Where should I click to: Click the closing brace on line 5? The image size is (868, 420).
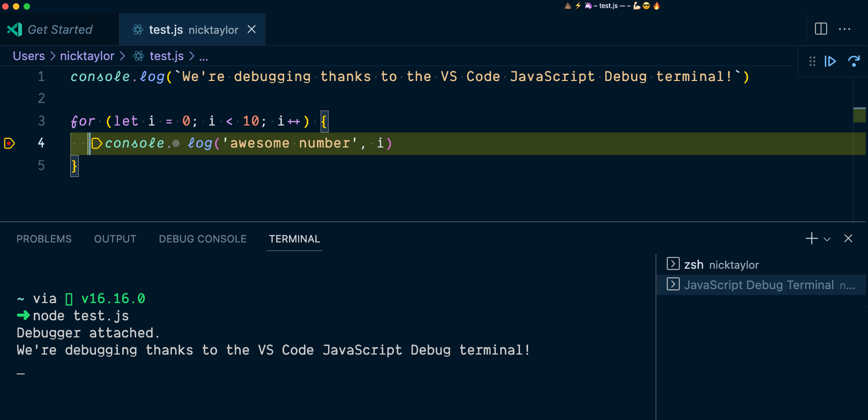tap(75, 166)
